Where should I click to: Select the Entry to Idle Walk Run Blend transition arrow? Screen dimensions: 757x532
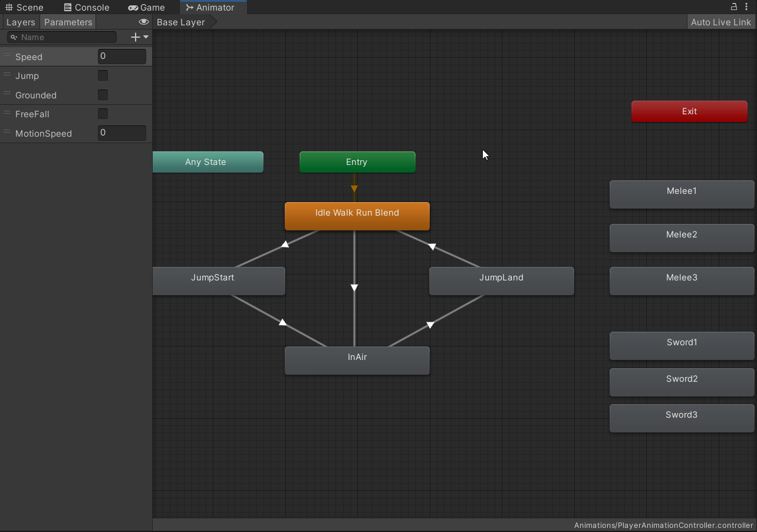click(x=354, y=189)
